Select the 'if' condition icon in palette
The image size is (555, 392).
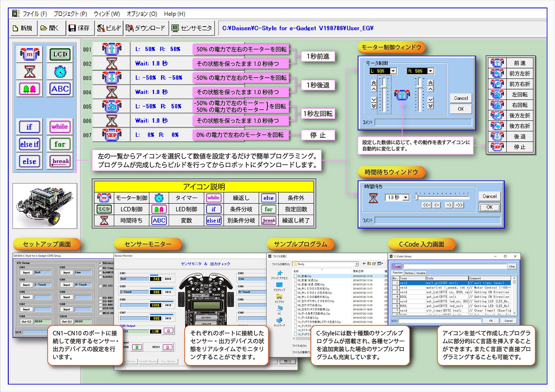click(29, 127)
